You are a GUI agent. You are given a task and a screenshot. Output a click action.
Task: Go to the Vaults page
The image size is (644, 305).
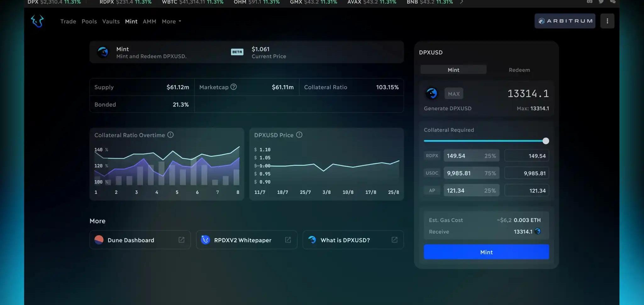pyautogui.click(x=111, y=21)
